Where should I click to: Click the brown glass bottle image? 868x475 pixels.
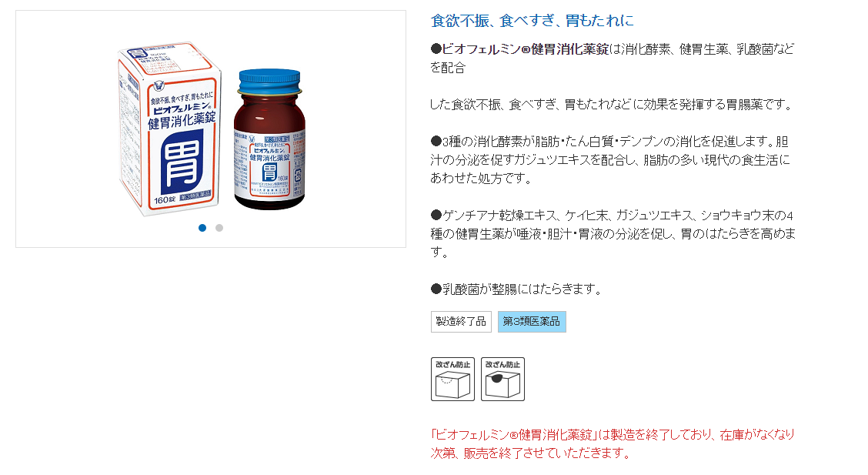tap(269, 139)
